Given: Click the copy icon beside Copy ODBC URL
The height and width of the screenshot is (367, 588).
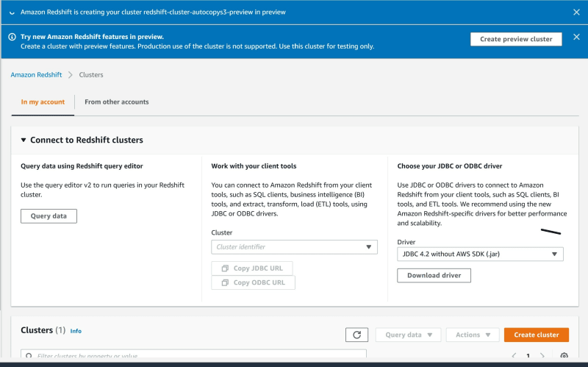Looking at the screenshot, I should pyautogui.click(x=225, y=282).
